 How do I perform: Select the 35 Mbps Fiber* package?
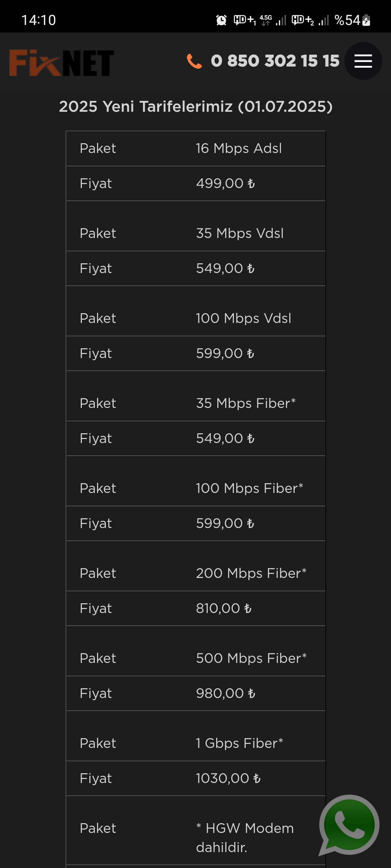tap(246, 403)
